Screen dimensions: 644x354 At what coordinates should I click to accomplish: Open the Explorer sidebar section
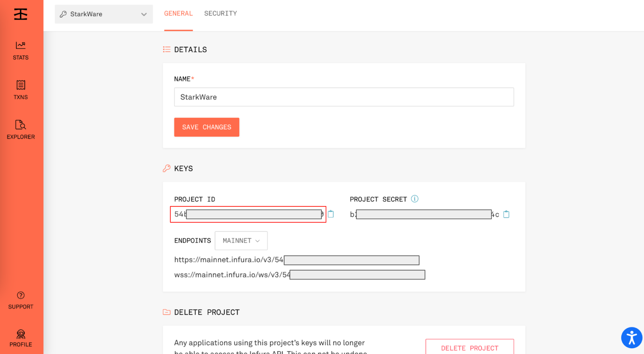tap(21, 130)
